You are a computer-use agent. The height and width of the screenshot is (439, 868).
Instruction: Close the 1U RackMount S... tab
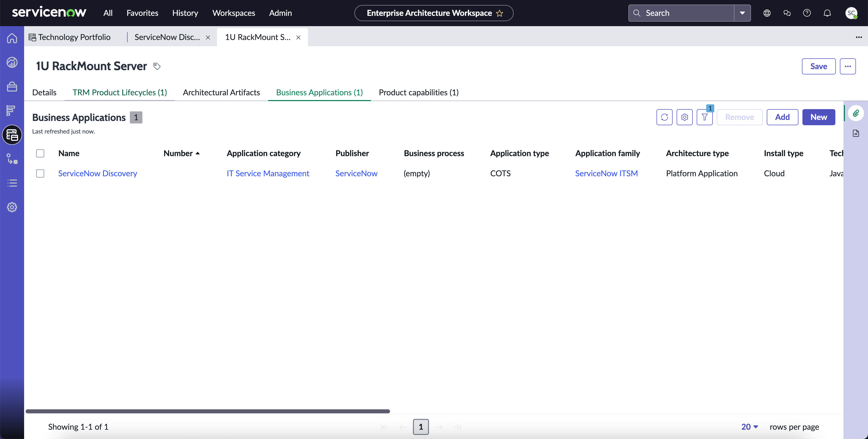point(298,37)
